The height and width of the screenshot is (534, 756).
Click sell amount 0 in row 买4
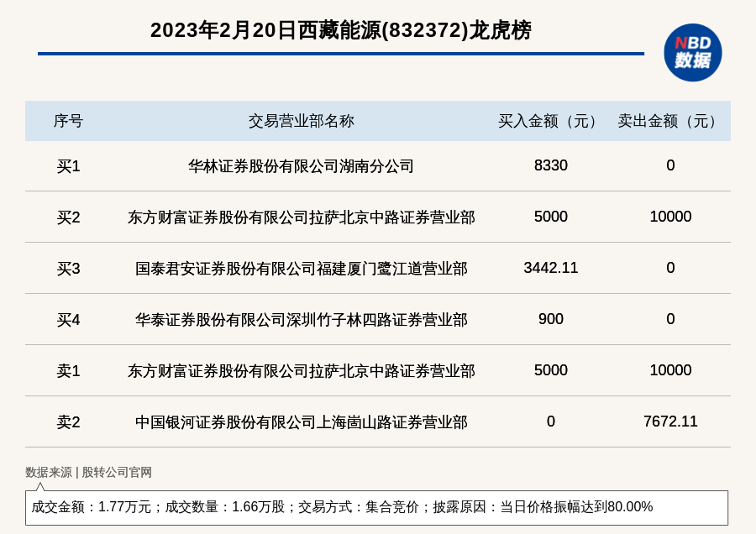coord(670,318)
